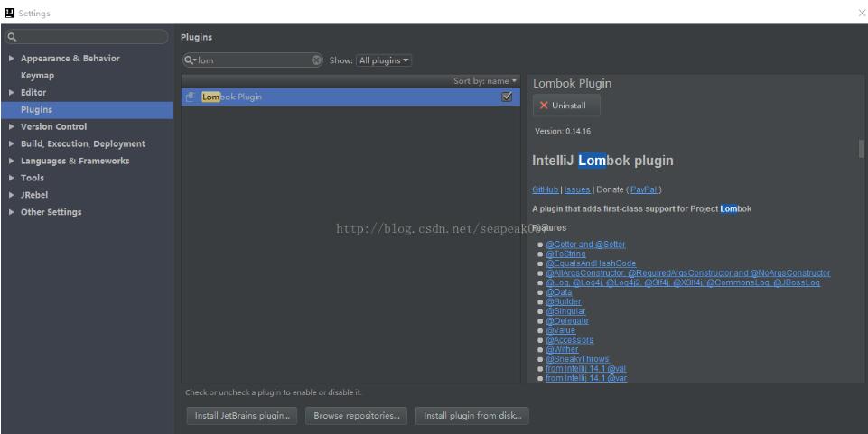Open the @Delegate feature link
The image size is (868, 434).
click(x=567, y=320)
